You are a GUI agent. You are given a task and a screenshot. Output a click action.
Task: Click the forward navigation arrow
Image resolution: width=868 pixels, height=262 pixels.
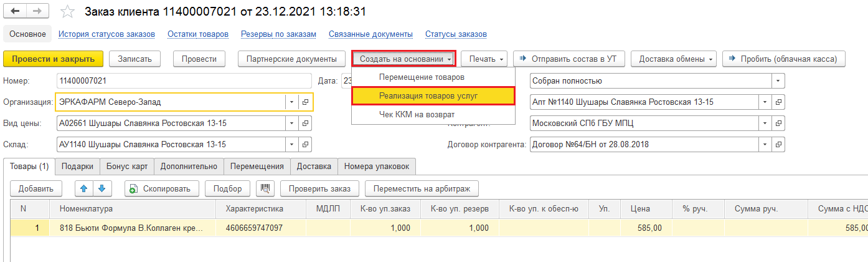tap(37, 12)
